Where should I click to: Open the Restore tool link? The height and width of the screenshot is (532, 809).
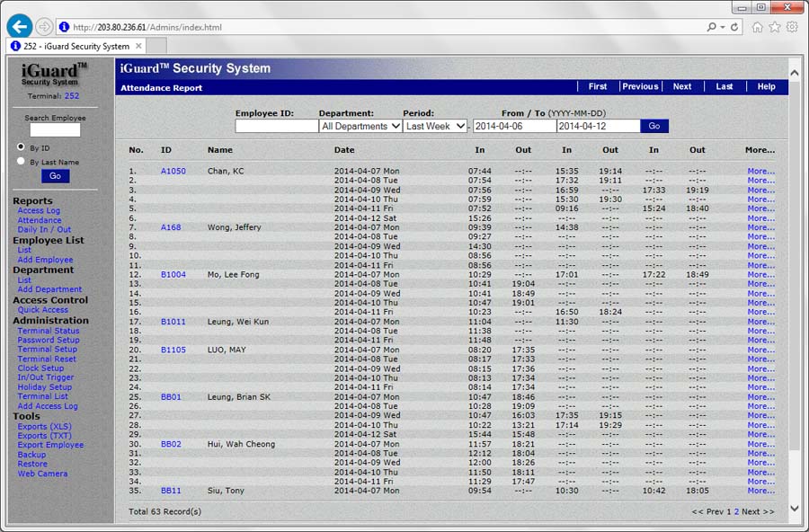click(32, 464)
